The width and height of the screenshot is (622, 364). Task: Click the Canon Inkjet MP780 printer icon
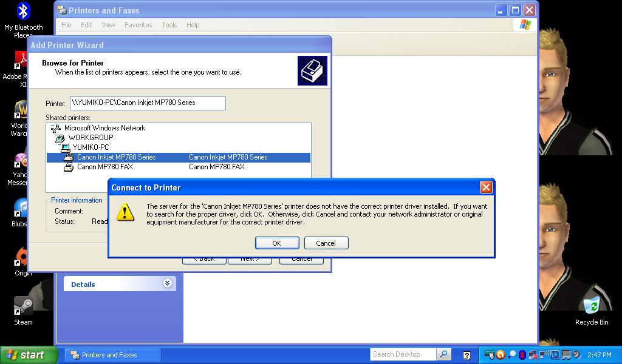(x=69, y=157)
